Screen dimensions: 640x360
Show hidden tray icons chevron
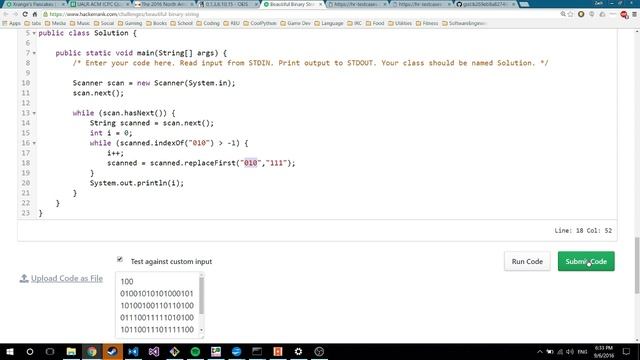point(540,351)
